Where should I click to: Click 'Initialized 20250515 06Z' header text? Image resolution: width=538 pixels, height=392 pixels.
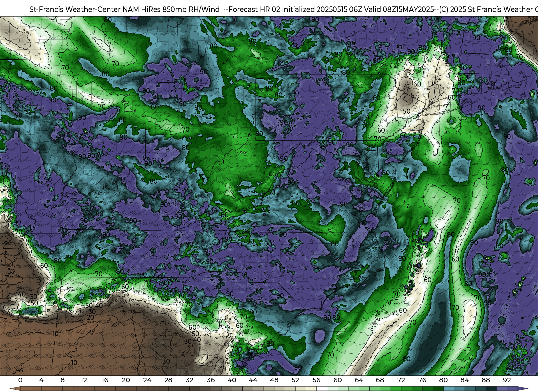[322, 10]
